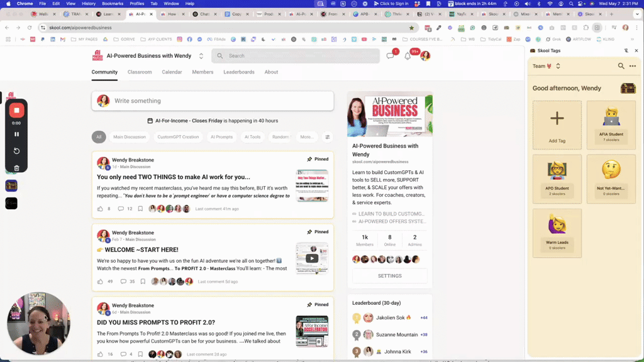This screenshot has height=362, width=644.
Task: Bookmark the WELCOME START HERE post
Action: pyautogui.click(x=143, y=282)
